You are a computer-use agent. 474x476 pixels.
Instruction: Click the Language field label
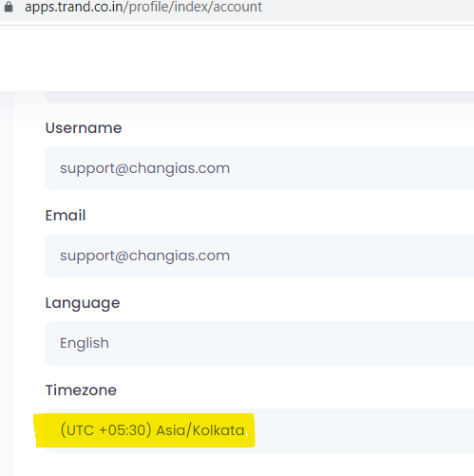(x=83, y=304)
